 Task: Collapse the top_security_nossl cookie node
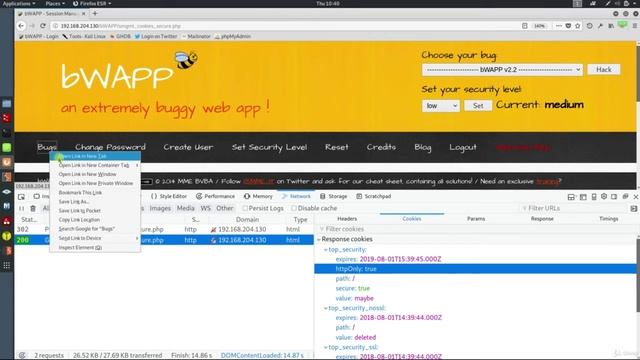pos(326,308)
